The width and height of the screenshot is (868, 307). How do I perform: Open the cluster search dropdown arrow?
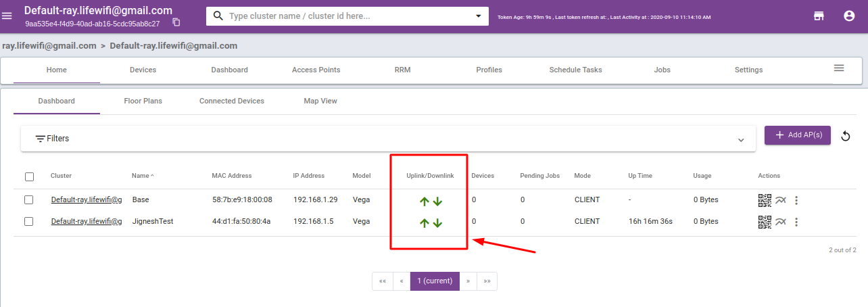(479, 16)
